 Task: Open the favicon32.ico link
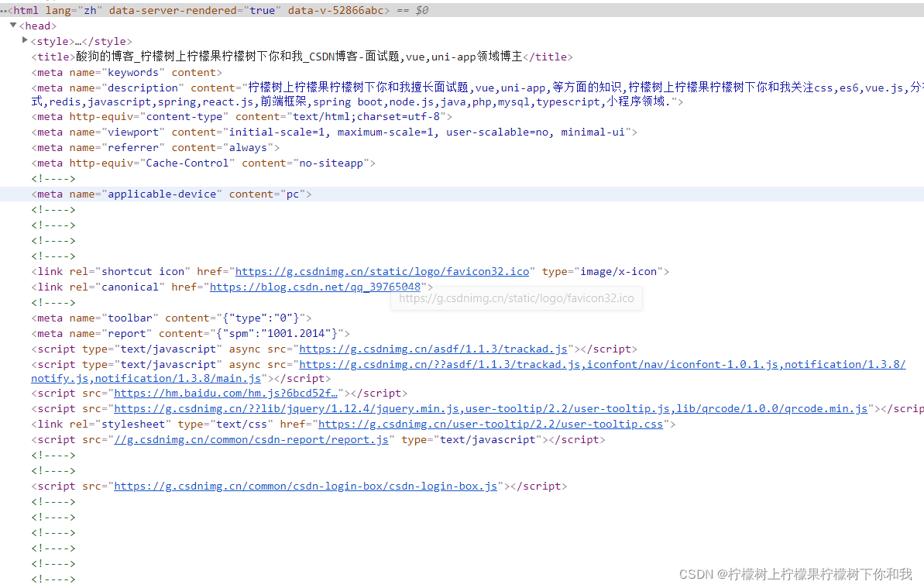[382, 272]
